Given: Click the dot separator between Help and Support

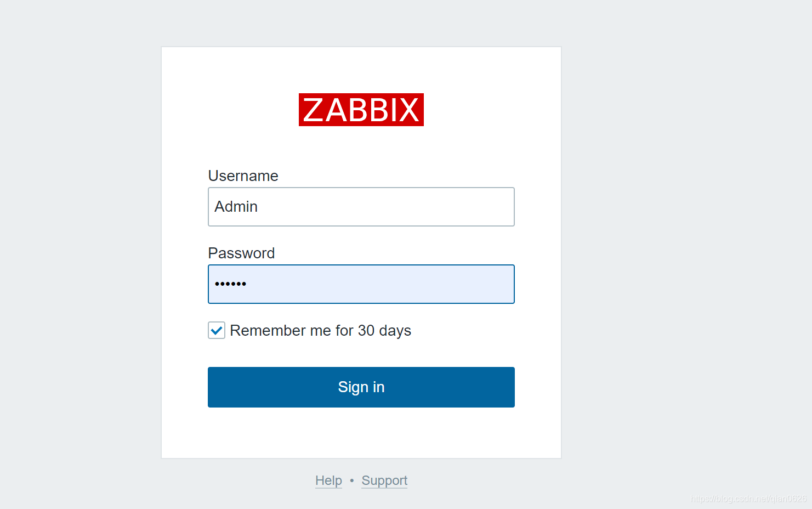Looking at the screenshot, I should 351,480.
